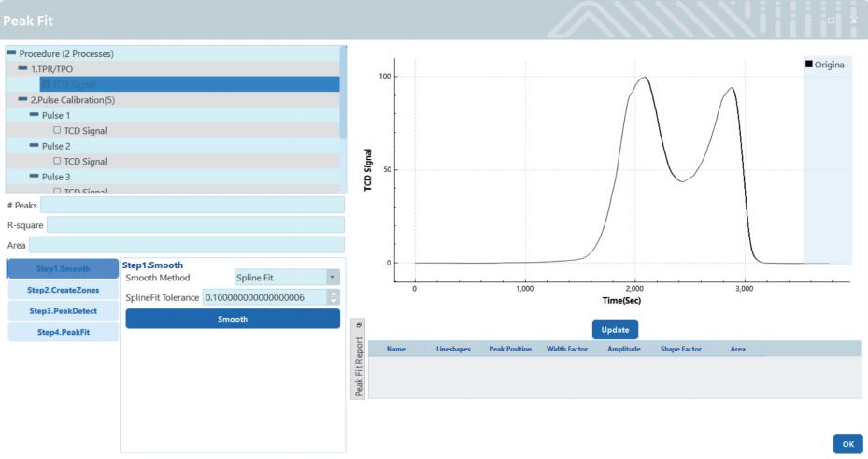Switch to the Step2.CreateZones tab
The image size is (868, 459).
(x=64, y=290)
